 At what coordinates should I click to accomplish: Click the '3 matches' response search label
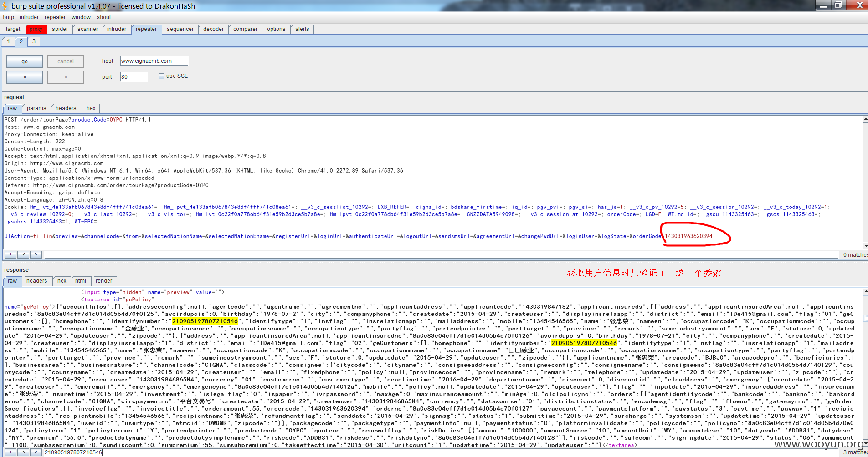(855, 452)
